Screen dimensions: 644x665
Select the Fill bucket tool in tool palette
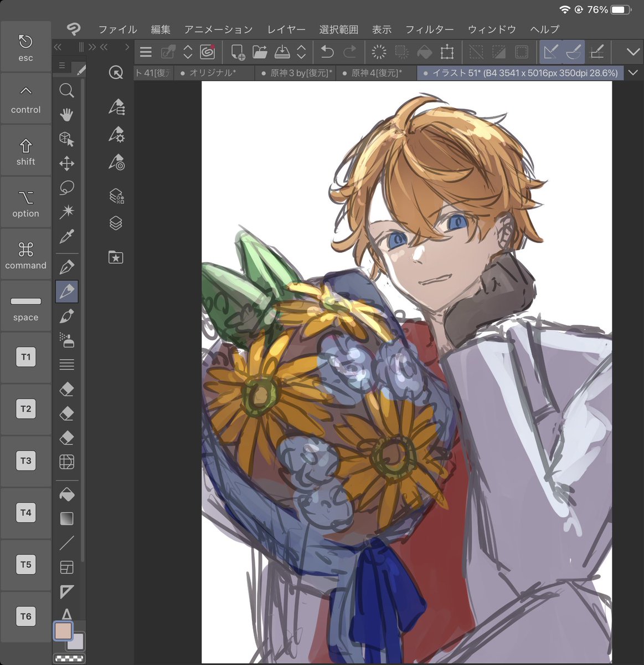click(x=66, y=494)
